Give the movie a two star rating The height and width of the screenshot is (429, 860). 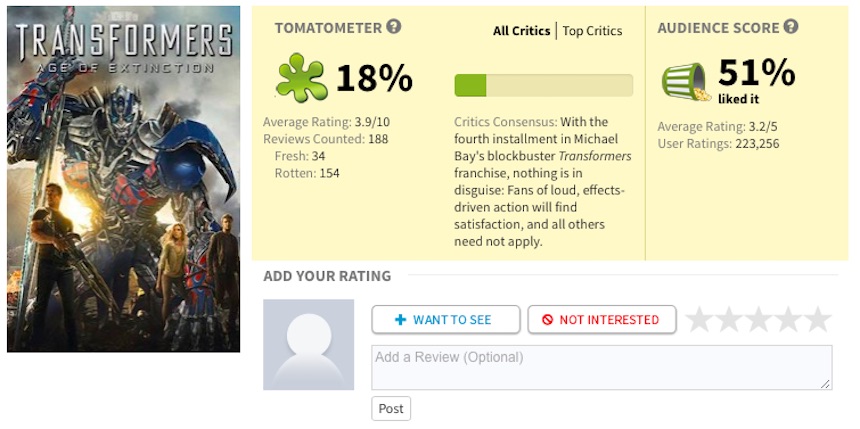pos(729,319)
